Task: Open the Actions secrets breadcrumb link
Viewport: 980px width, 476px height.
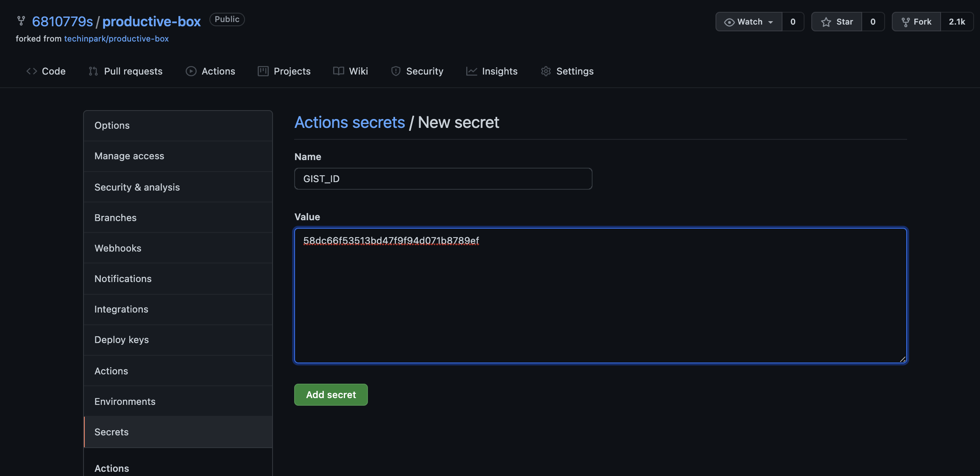Action: [350, 122]
